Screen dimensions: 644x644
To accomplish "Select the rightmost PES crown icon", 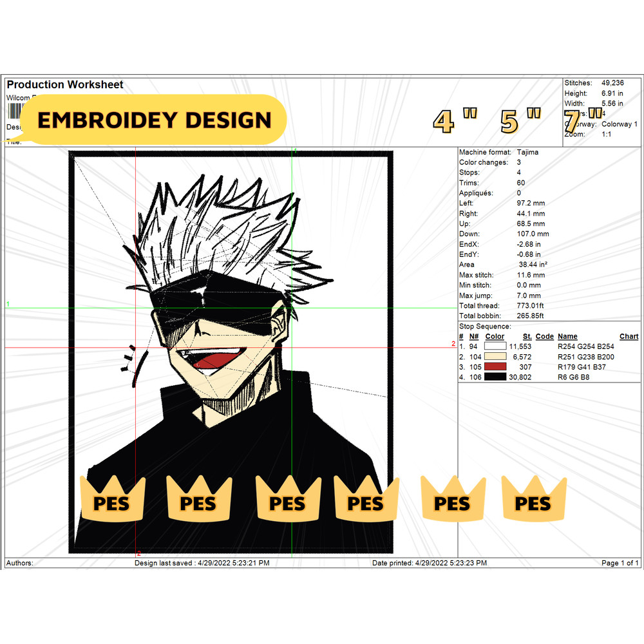I will (533, 501).
